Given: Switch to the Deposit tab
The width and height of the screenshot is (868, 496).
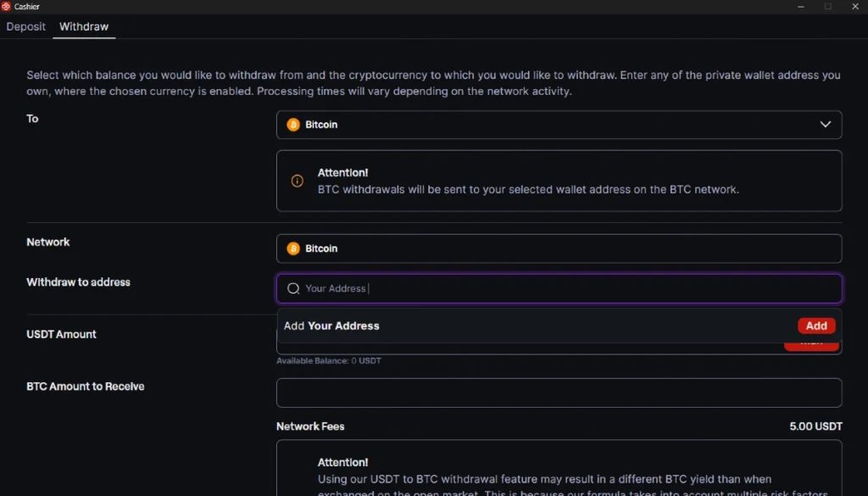Looking at the screenshot, I should (26, 26).
